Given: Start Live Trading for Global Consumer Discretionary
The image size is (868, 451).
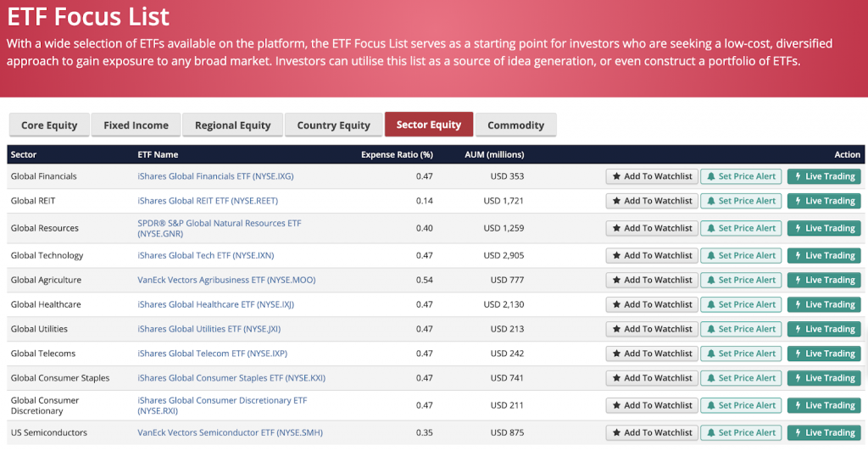Looking at the screenshot, I should (825, 405).
